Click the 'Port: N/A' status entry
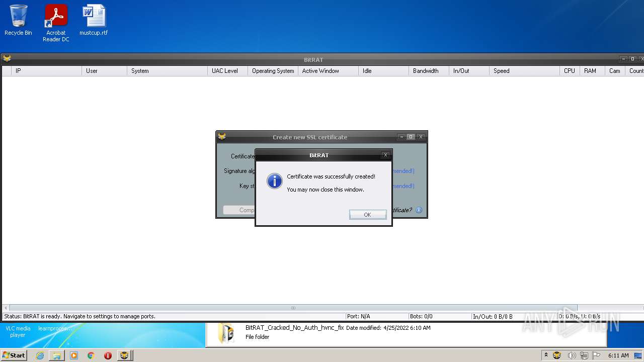 (x=358, y=316)
